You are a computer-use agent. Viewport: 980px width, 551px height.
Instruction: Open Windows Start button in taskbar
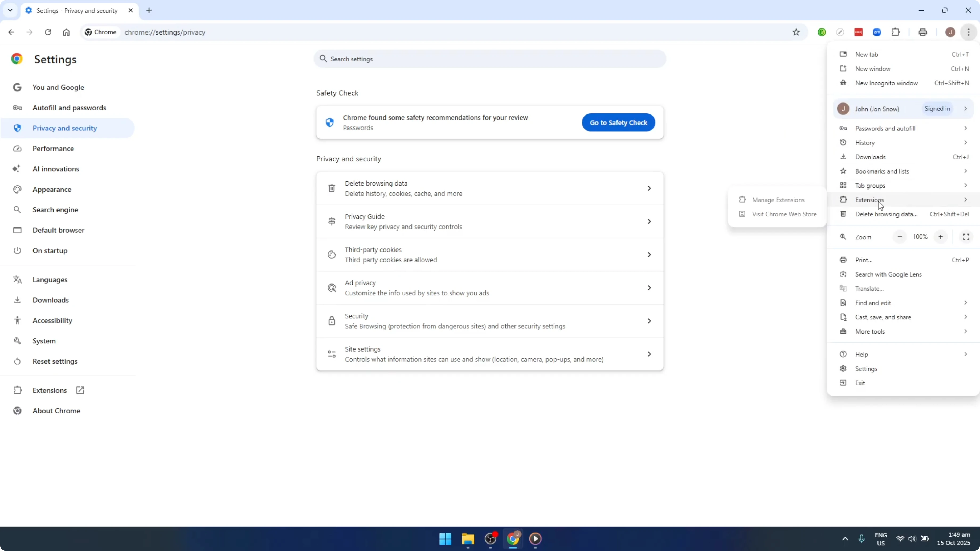pyautogui.click(x=445, y=539)
